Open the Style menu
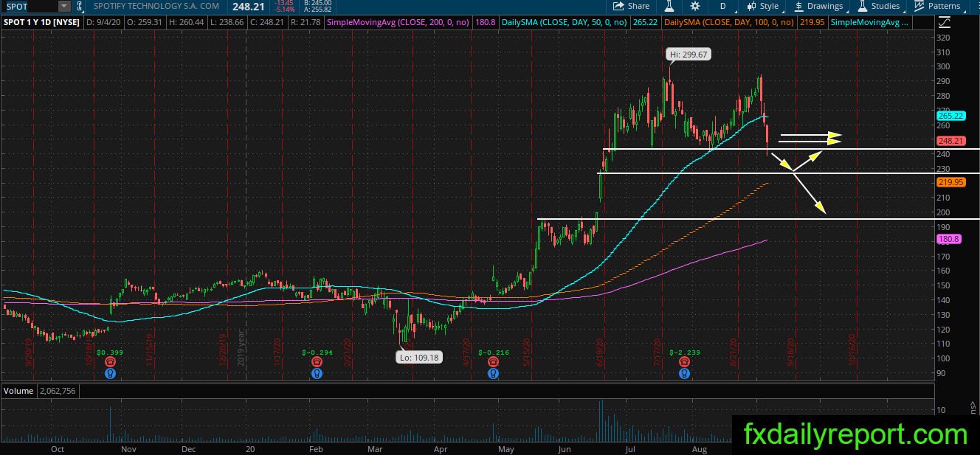This screenshot has height=455, width=980. pyautogui.click(x=762, y=6)
